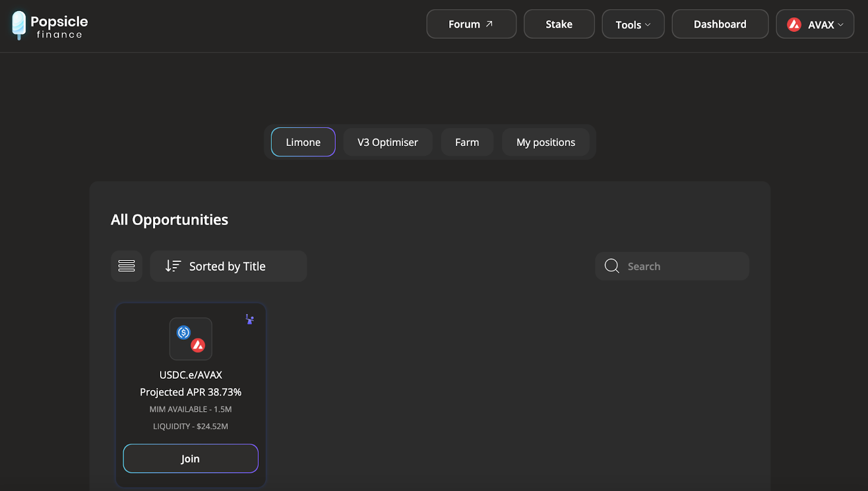
Task: Click the Projected APR 38.73% text
Action: 190,392
